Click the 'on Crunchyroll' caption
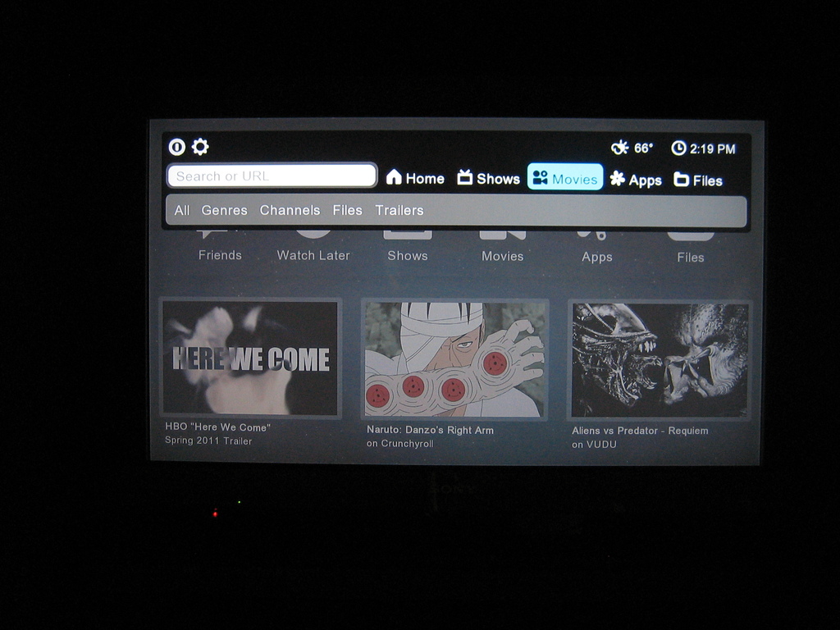840x630 pixels. 400,444
